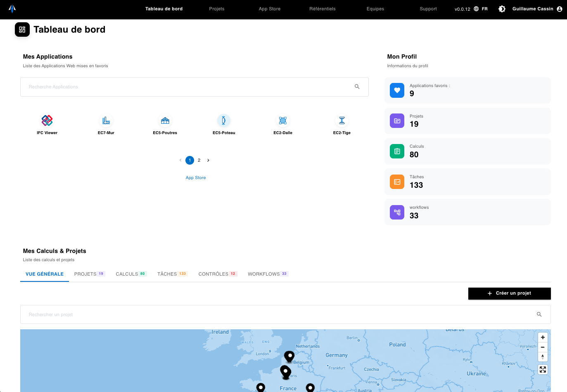Click the Tâches orange icon in Mon Profil
The width and height of the screenshot is (567, 392).
pyautogui.click(x=397, y=182)
